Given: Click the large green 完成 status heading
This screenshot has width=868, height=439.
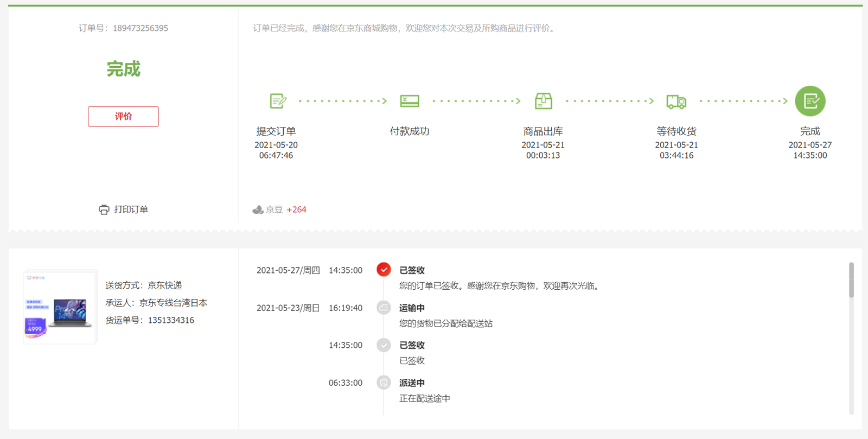Looking at the screenshot, I should [x=123, y=69].
